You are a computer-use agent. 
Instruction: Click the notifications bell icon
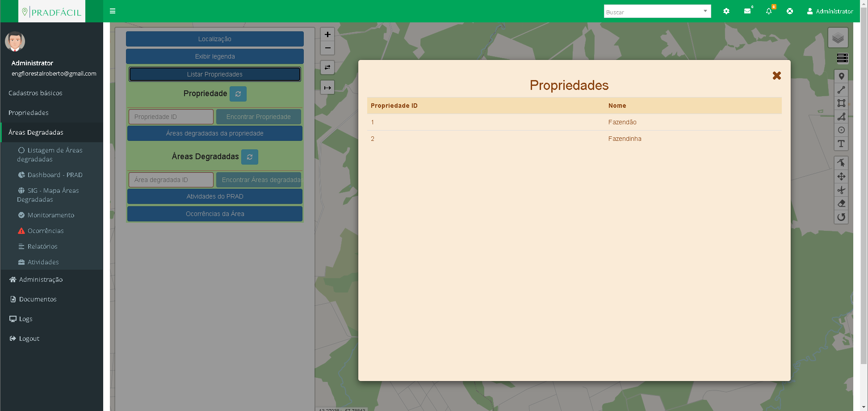[768, 11]
